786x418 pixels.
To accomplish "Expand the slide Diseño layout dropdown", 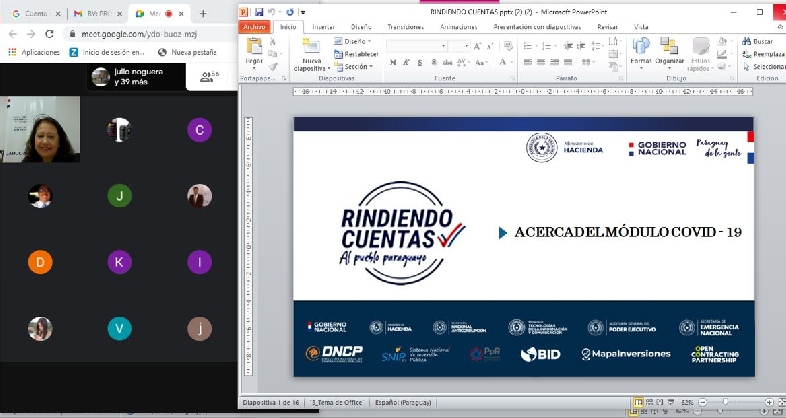I will tap(353, 42).
